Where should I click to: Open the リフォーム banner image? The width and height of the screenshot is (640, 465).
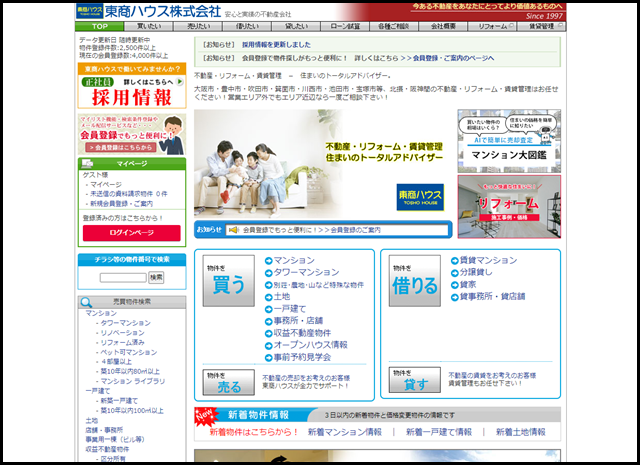click(501, 205)
